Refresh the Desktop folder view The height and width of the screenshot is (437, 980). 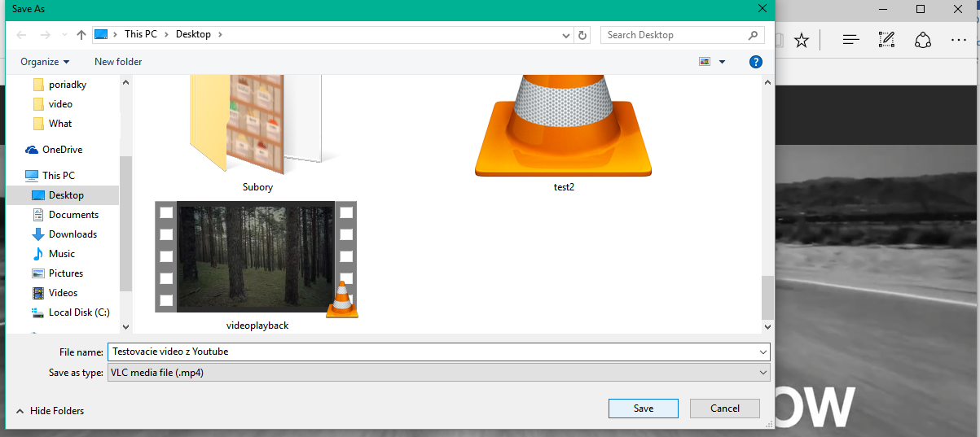click(x=582, y=35)
